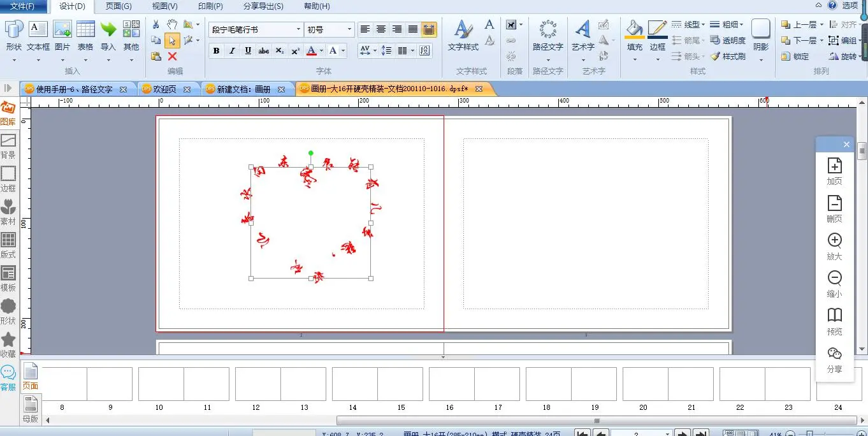Click the 路径文字 path text icon
868x436 pixels.
[547, 31]
